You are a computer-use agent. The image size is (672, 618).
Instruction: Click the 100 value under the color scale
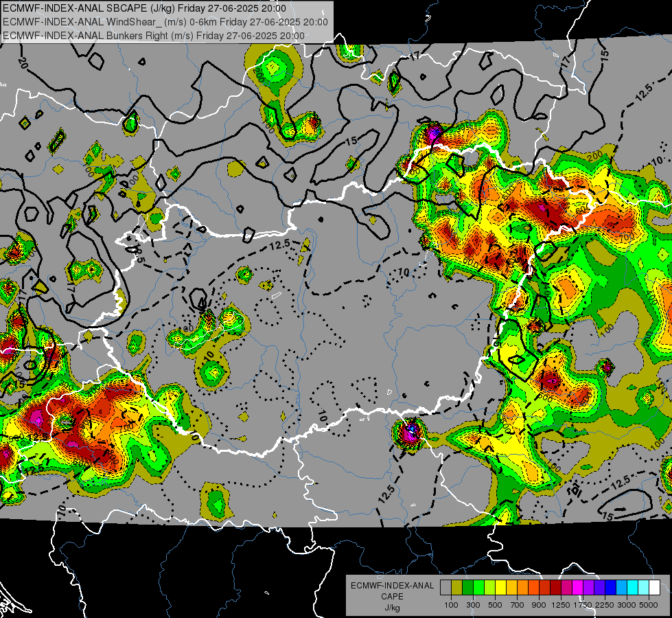[x=451, y=605]
